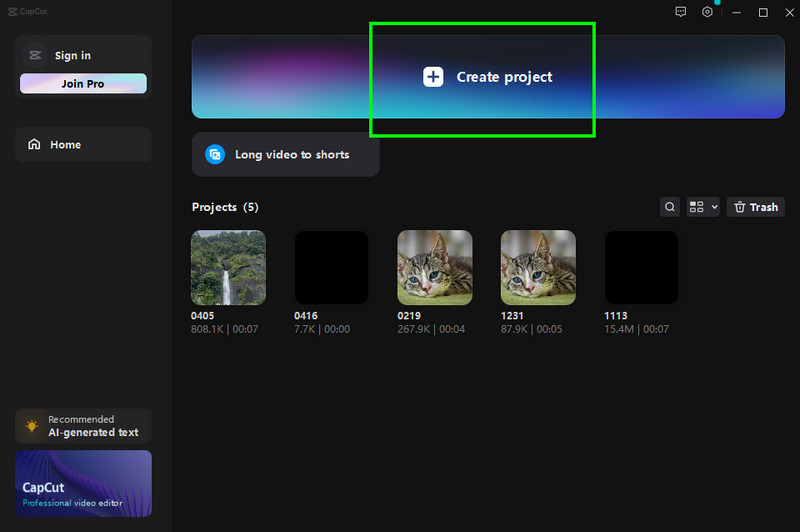Image resolution: width=800 pixels, height=532 pixels.
Task: Open the AI-generated text recommendation
Action: point(93,433)
